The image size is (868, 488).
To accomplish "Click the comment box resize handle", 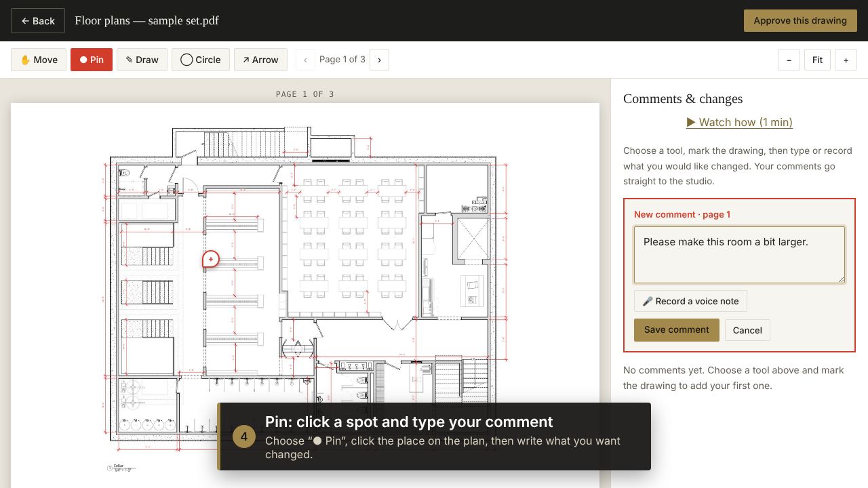I will tap(841, 279).
